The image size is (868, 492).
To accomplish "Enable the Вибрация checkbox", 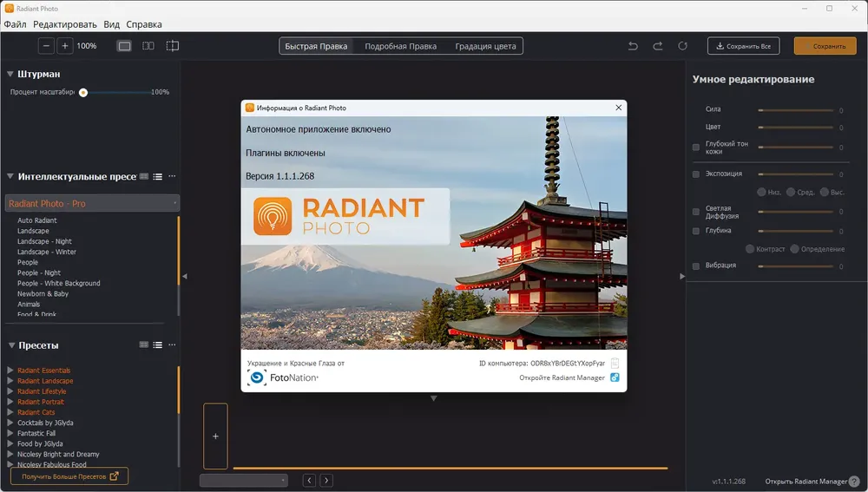I will (696, 266).
